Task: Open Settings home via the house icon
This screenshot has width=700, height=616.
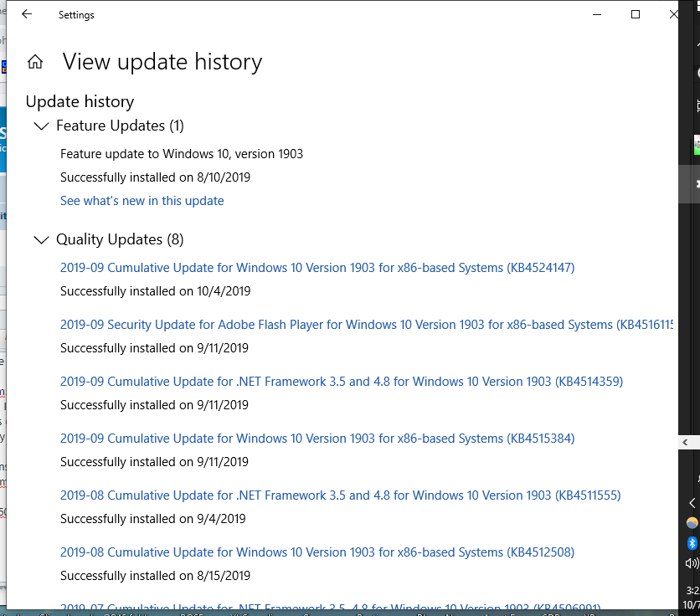Action: click(x=35, y=62)
